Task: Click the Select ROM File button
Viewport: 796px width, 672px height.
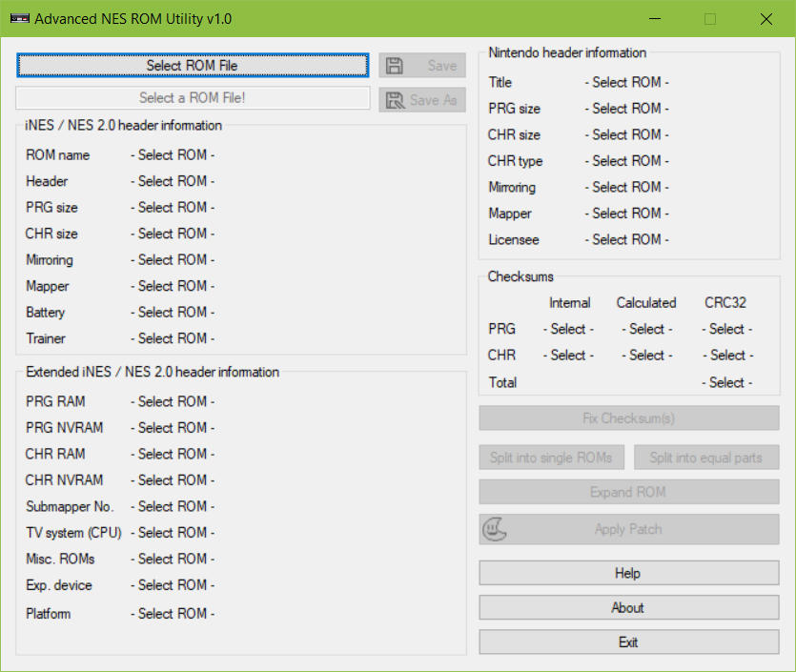Action: coord(192,65)
